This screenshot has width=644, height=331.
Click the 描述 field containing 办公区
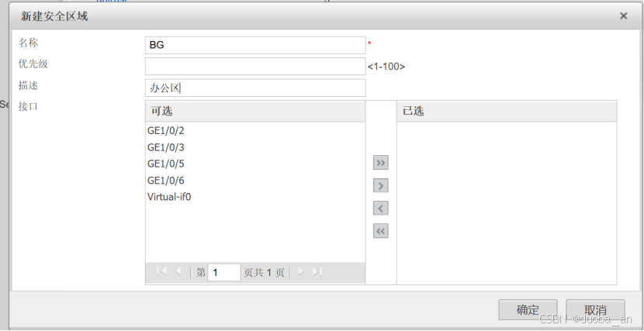[255, 88]
